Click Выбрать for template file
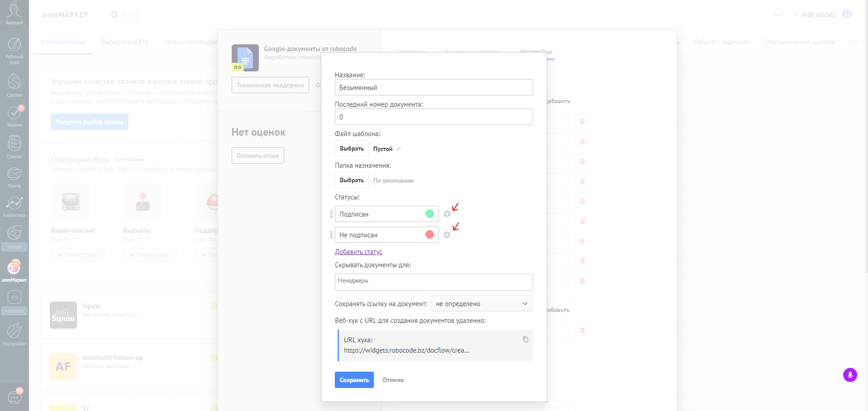Screen dimensions: 868x411 click(352, 149)
